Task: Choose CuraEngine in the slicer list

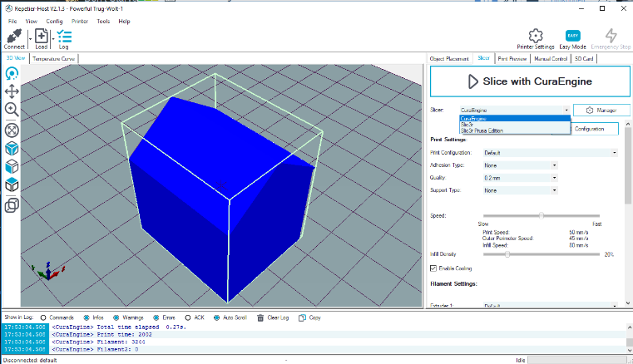Action: click(x=515, y=119)
